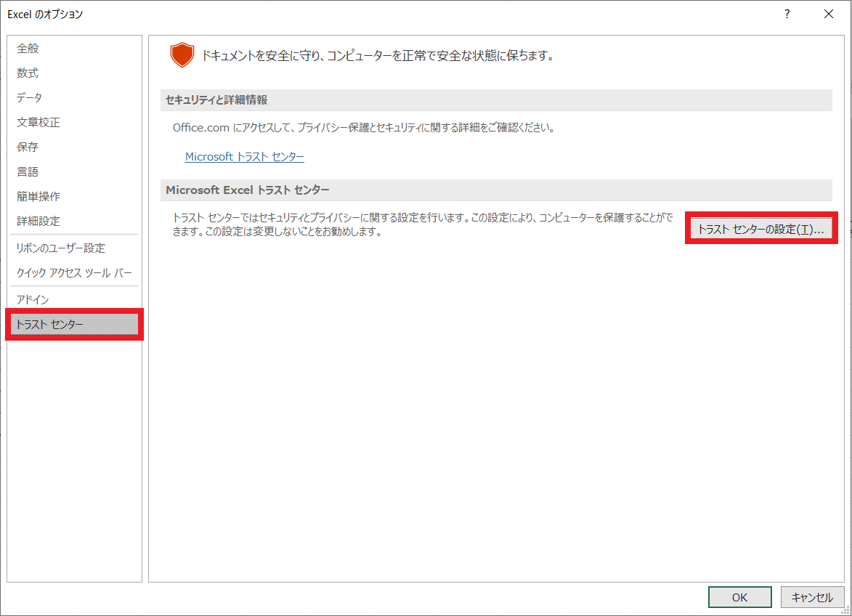The image size is (852, 616).
Task: Click the セキュリティと詳細情報 section header
Action: pos(216,100)
